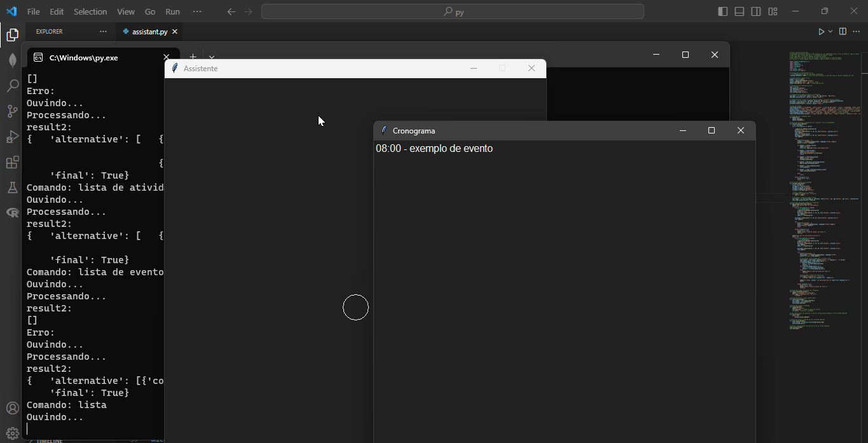The height and width of the screenshot is (443, 868).
Task: Open the Run menu in the menu bar
Action: pyautogui.click(x=172, y=11)
